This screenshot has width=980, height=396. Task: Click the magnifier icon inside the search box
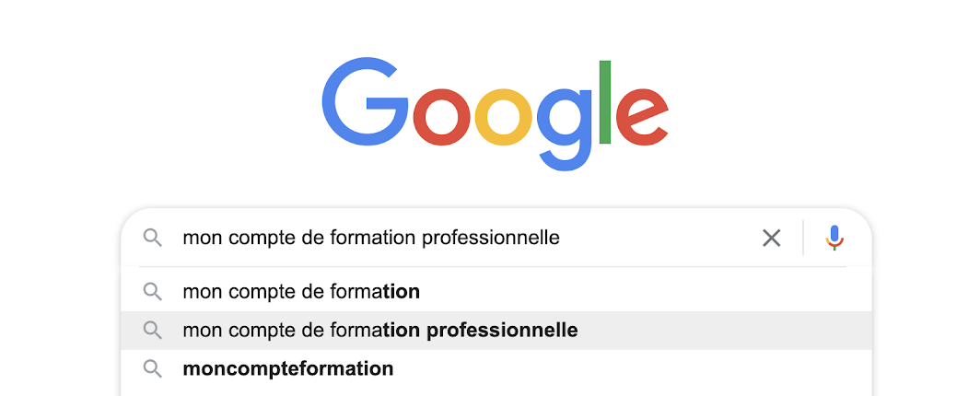153,238
